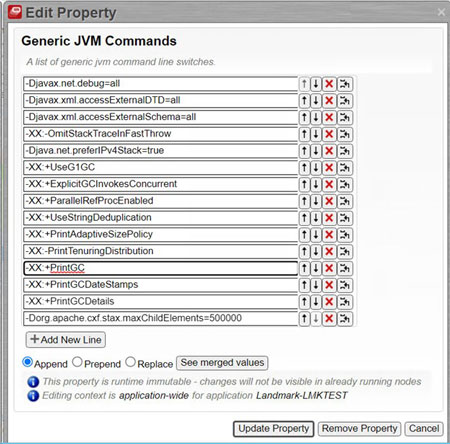Delete the -Djavax.net.debug=all line
Viewport: 450px width, 444px height.
click(329, 84)
